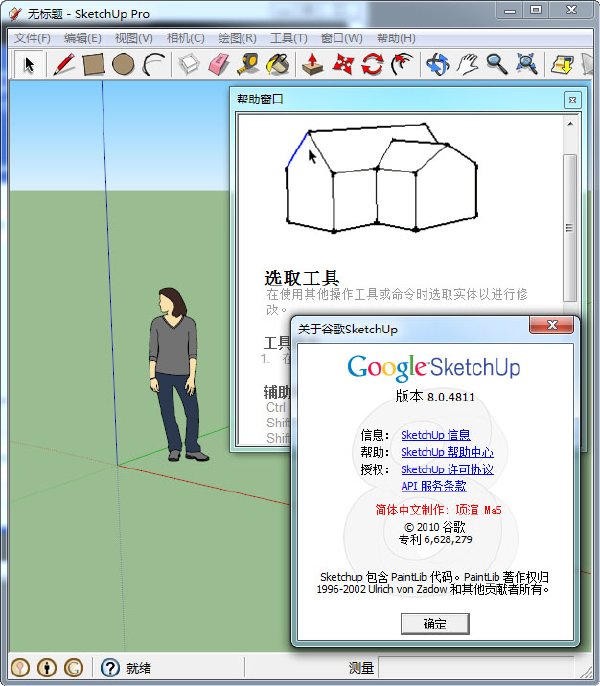The height and width of the screenshot is (686, 600).
Task: Click the house illustration in 帮助窗口
Action: pyautogui.click(x=381, y=178)
